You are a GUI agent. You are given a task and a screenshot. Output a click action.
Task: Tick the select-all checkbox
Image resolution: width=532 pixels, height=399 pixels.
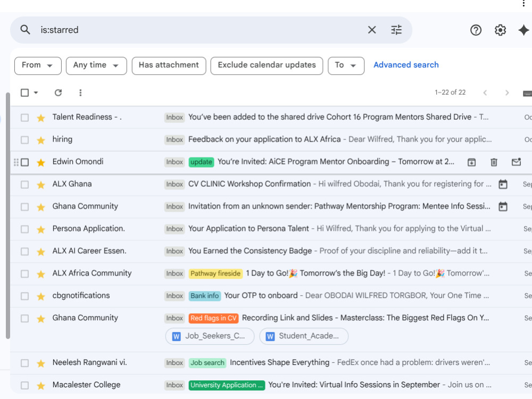(x=24, y=93)
